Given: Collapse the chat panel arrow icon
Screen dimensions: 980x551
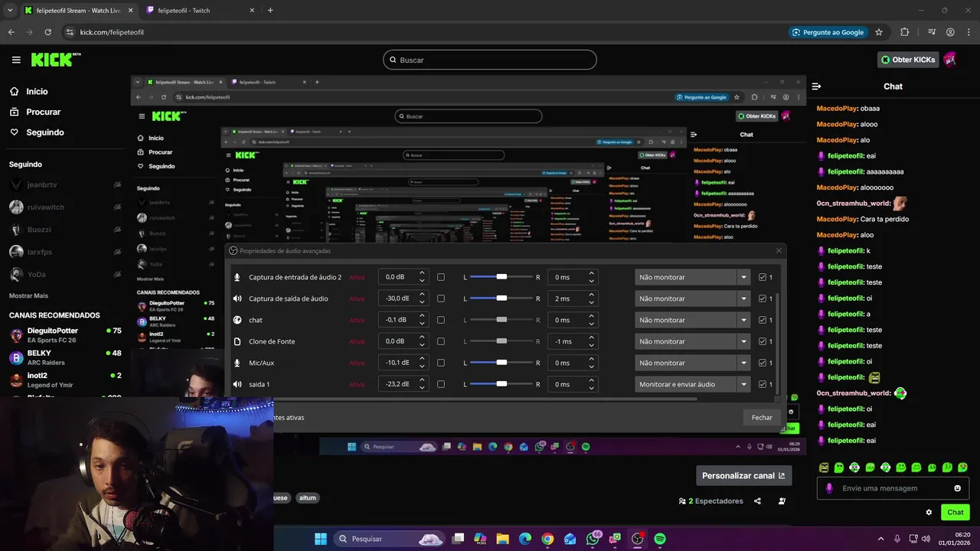Looking at the screenshot, I should [817, 86].
